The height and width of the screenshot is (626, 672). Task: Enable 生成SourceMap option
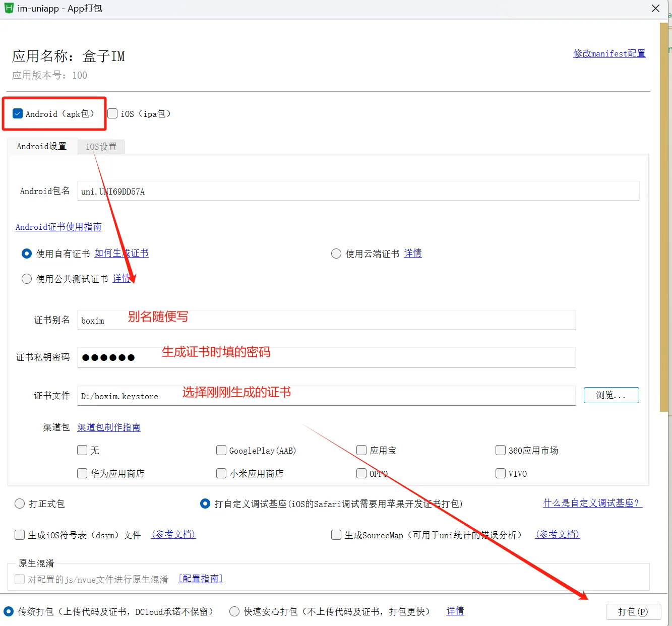pos(336,535)
